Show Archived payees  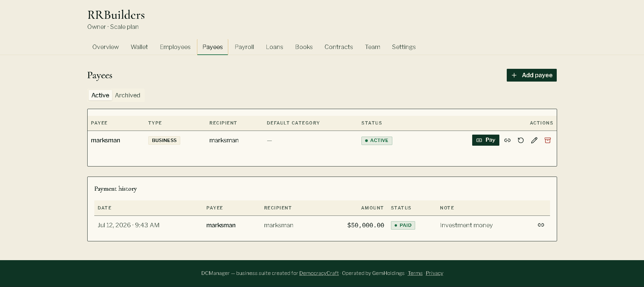click(x=128, y=95)
